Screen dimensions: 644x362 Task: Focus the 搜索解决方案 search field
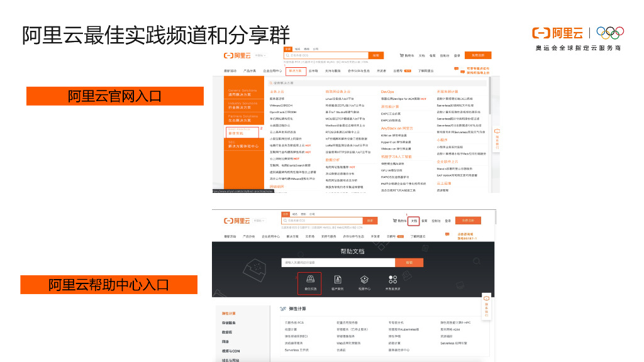(x=377, y=83)
